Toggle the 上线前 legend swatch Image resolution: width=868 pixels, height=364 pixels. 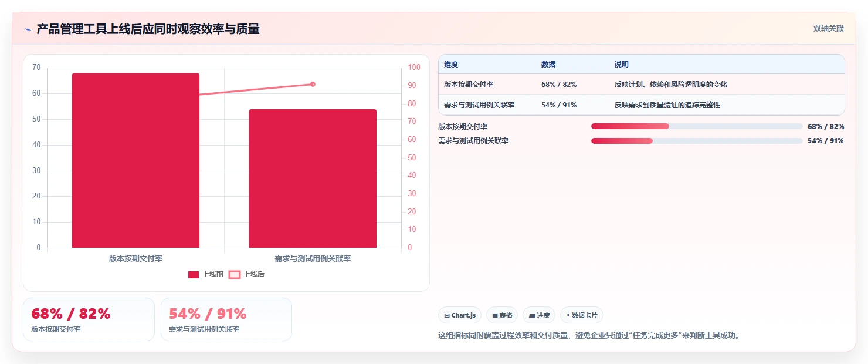click(x=194, y=274)
